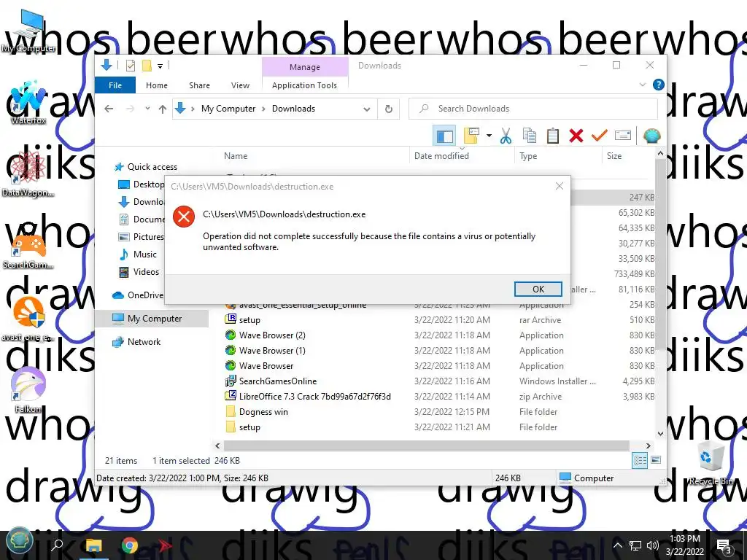Screen dimensions: 747x560
Task: Switch to Details view icon
Action: (640, 460)
